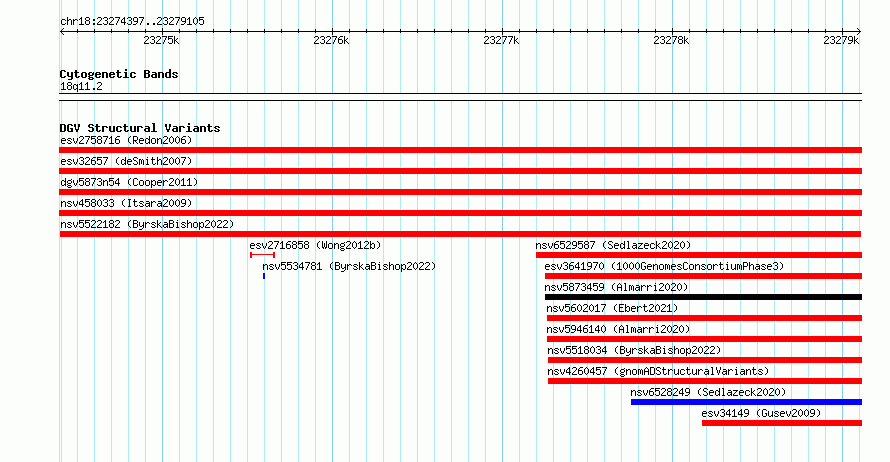The image size is (890, 462).
Task: Select the 18q11.2 band label
Action: tap(81, 86)
